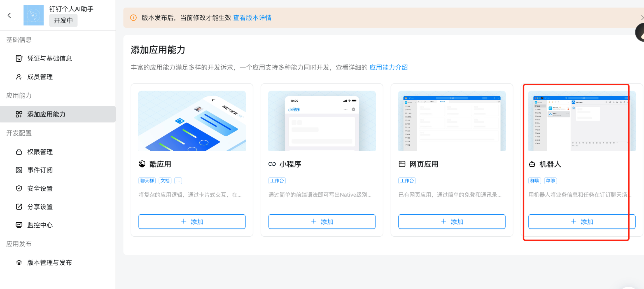Click the 工作台 tag on 网页应用 card
This screenshot has height=289, width=644.
coord(407,181)
